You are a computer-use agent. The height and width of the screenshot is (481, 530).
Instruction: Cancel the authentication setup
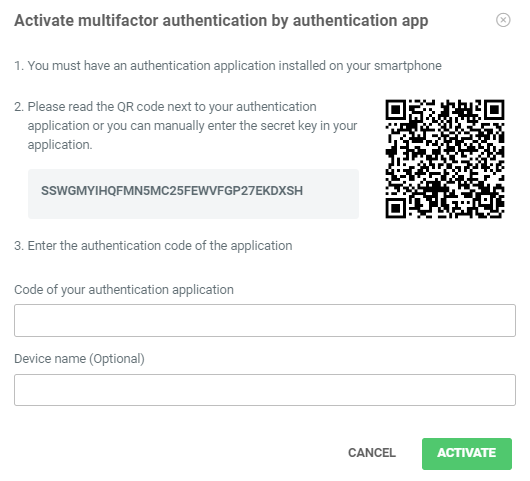click(372, 453)
